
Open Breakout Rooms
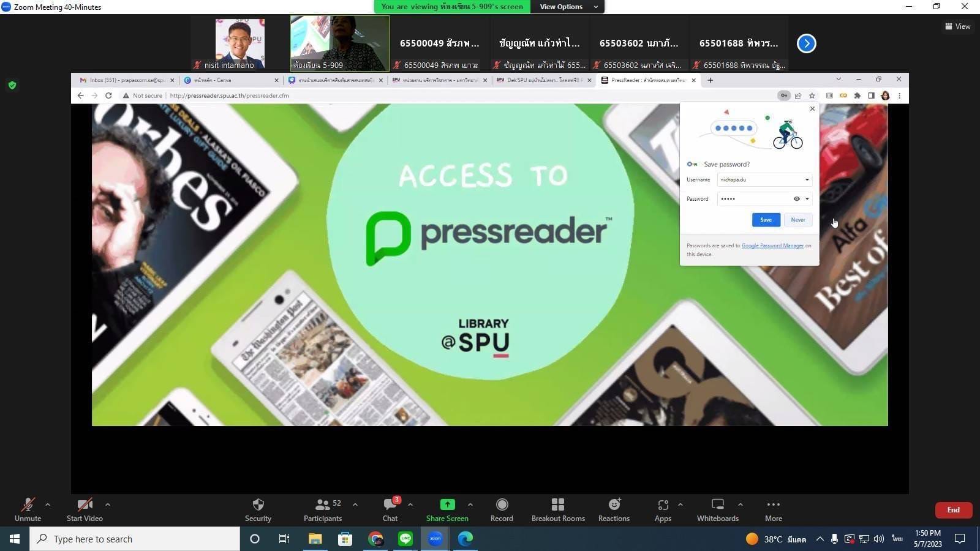[558, 505]
